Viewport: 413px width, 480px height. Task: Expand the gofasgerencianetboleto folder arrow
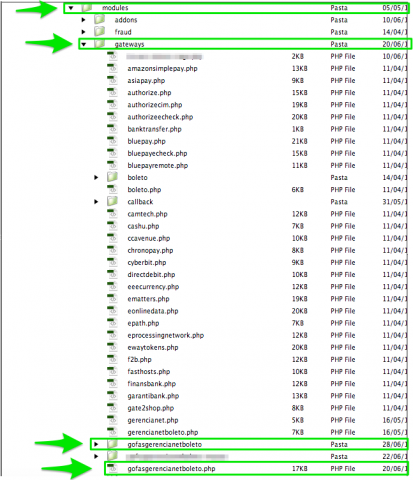(96, 444)
